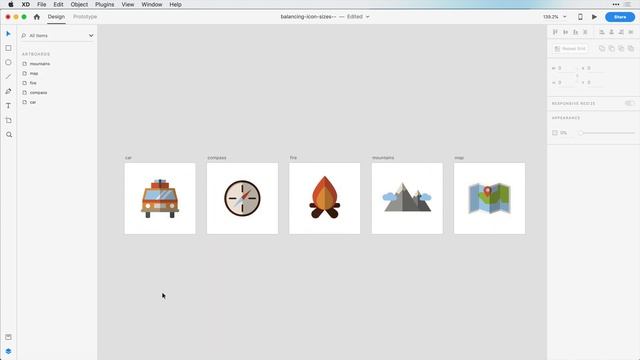Open the Window menu
The height and width of the screenshot is (360, 640).
pyautogui.click(x=152, y=4)
